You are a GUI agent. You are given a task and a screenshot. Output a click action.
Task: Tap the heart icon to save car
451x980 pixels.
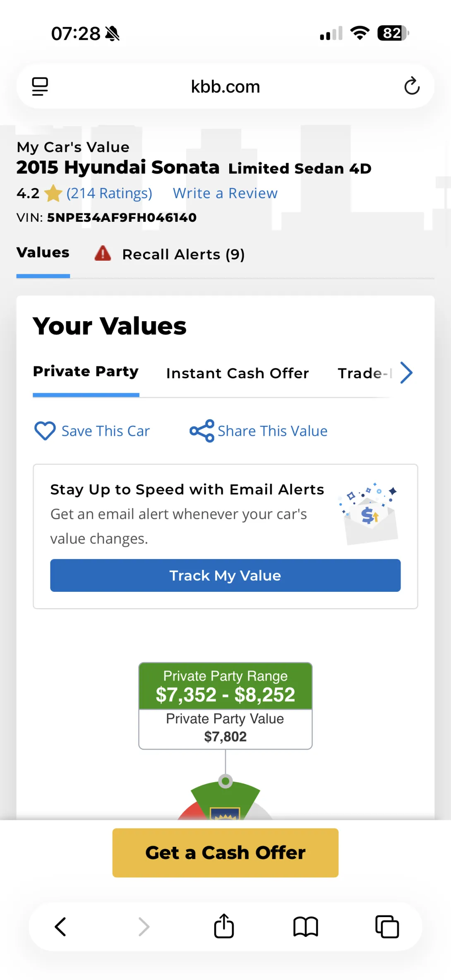(45, 431)
